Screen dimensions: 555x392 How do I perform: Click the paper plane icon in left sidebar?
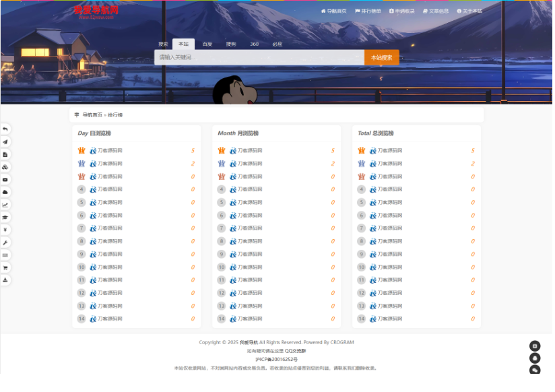pos(5,141)
